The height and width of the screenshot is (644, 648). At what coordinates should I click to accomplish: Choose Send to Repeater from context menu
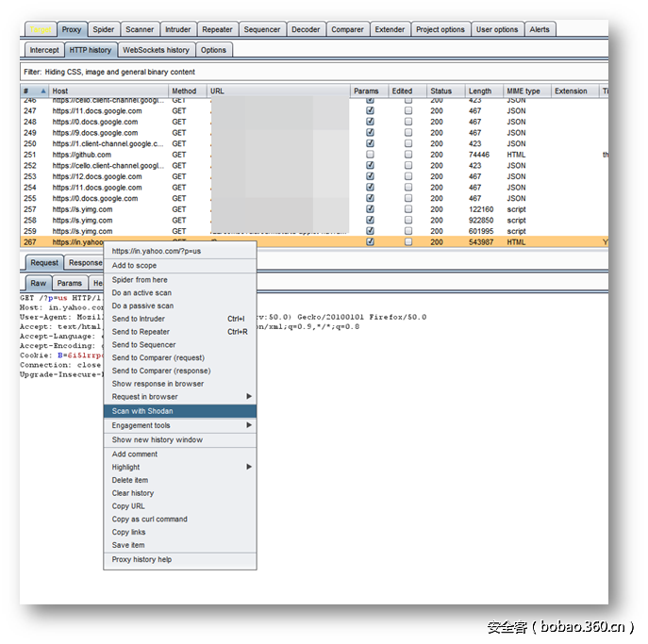pyautogui.click(x=141, y=332)
